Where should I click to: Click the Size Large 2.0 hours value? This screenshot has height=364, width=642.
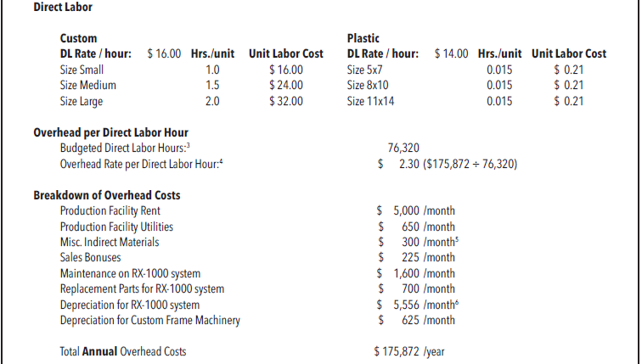[x=213, y=102]
